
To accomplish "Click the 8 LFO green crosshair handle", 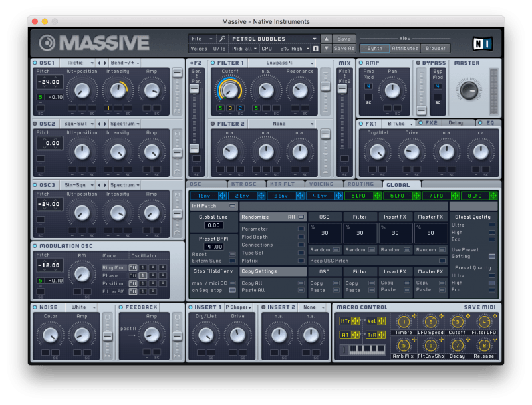I will (493, 196).
